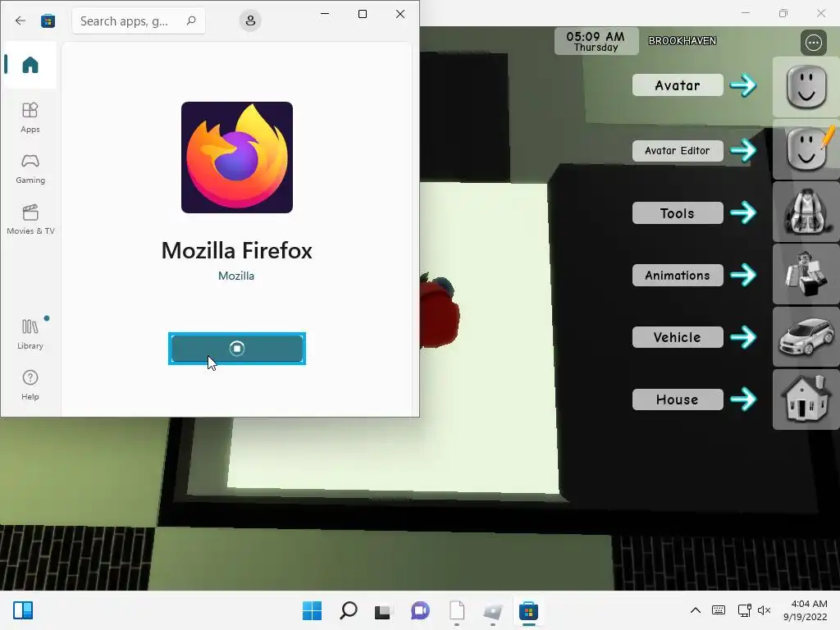Viewport: 840px width, 630px height.
Task: Open Animations character icon
Action: (x=806, y=274)
